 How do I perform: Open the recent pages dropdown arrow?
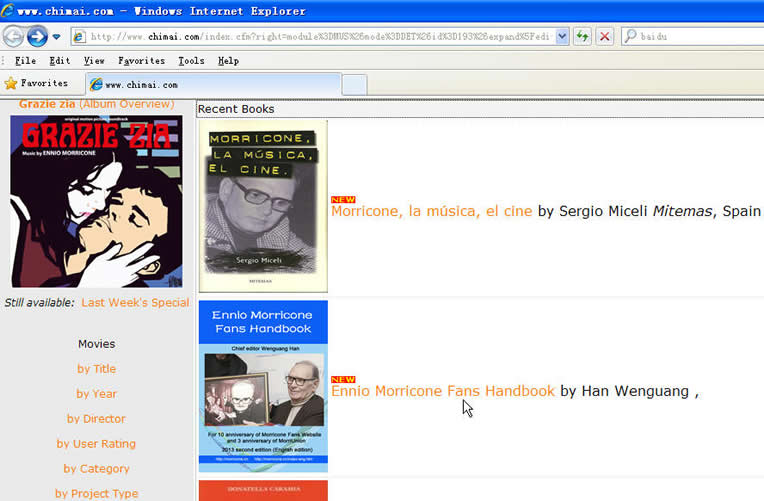click(57, 37)
